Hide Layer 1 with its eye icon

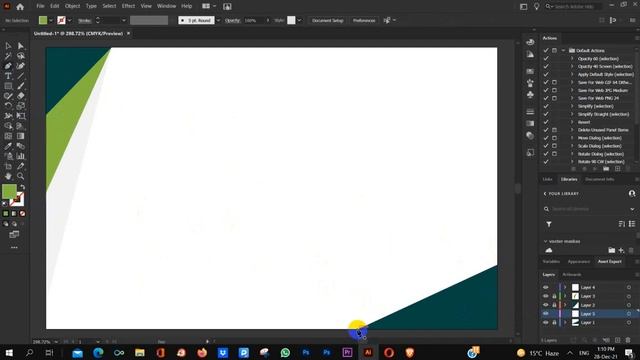coord(546,322)
